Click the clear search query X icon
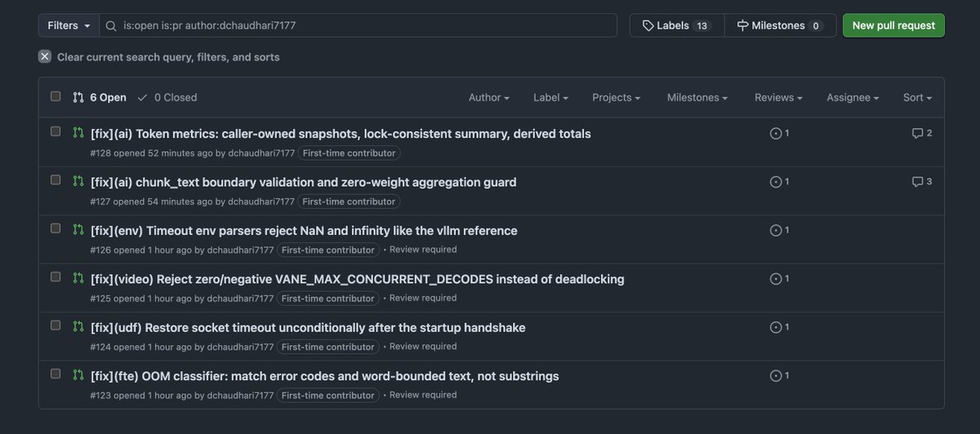The width and height of the screenshot is (980, 434). [45, 56]
